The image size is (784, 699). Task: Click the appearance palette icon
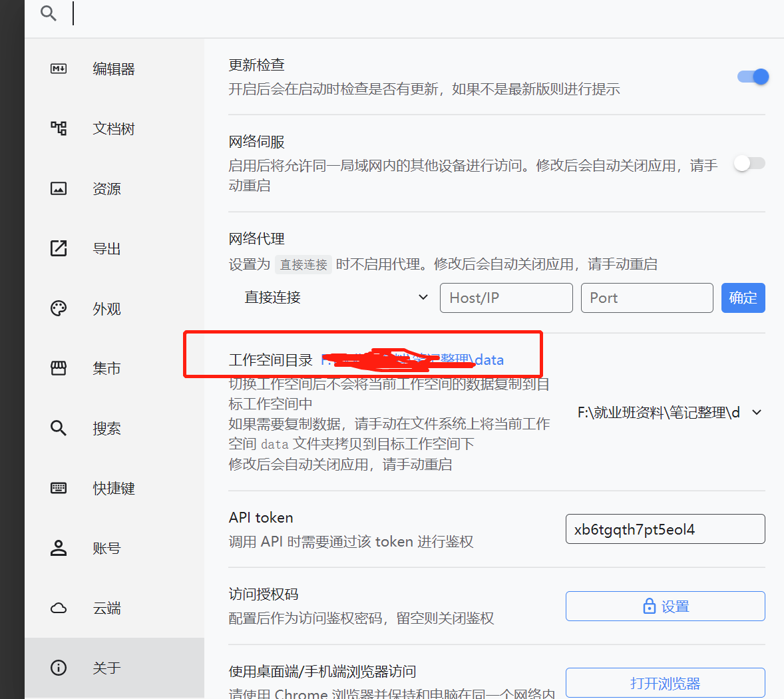(x=59, y=308)
